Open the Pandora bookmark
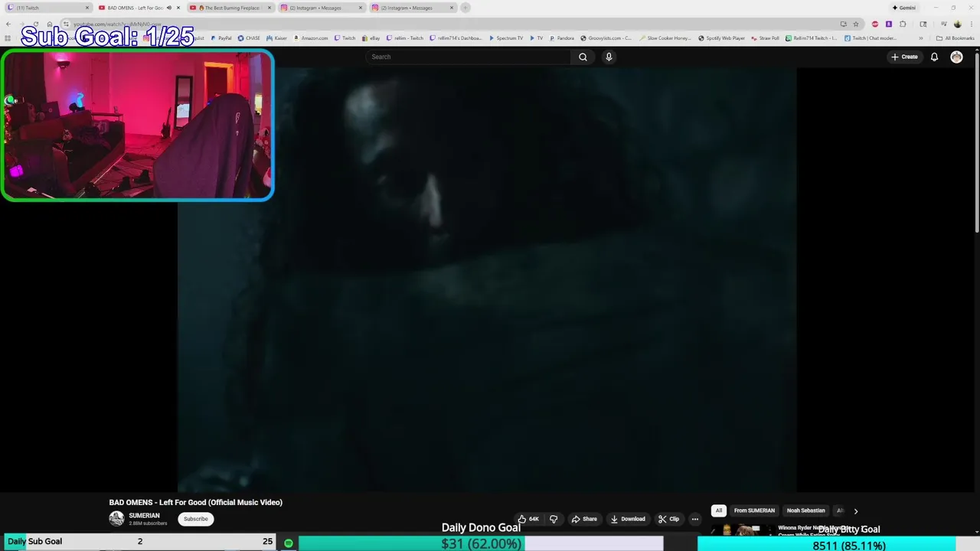This screenshot has height=551, width=980. tap(562, 38)
